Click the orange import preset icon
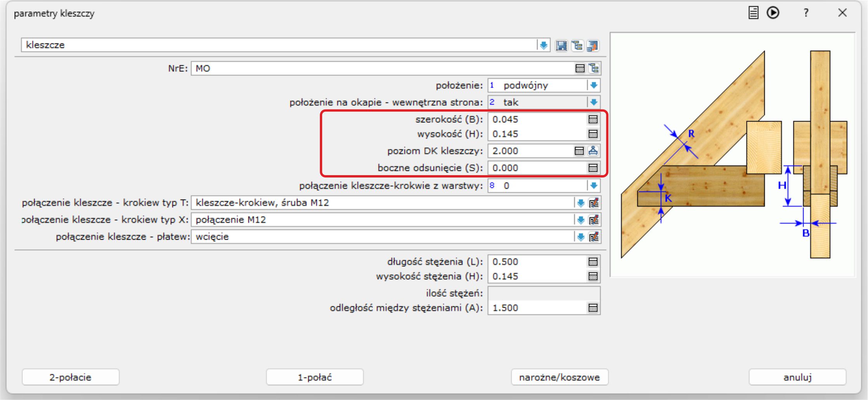 pyautogui.click(x=593, y=45)
